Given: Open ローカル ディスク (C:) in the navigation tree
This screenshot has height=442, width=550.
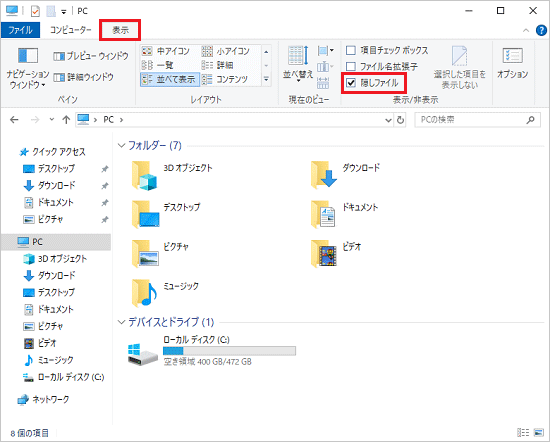Looking at the screenshot, I should 63,377.
